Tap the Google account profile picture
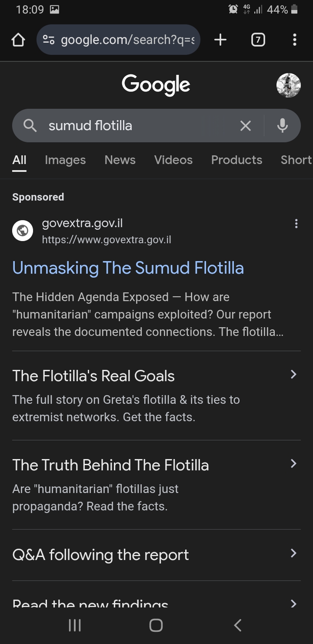Screen dimensions: 313x644 [x=289, y=85]
